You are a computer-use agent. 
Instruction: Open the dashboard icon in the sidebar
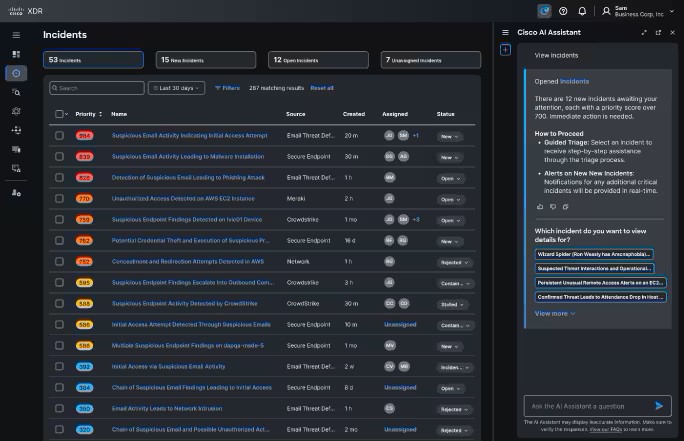(16, 54)
